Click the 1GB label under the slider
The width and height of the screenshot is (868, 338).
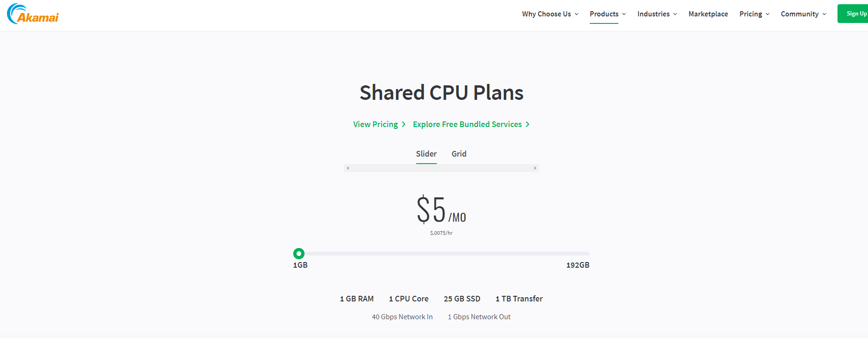300,265
